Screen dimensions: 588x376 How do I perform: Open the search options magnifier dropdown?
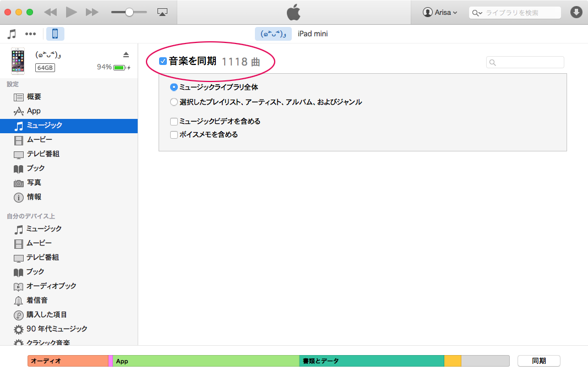tap(477, 13)
